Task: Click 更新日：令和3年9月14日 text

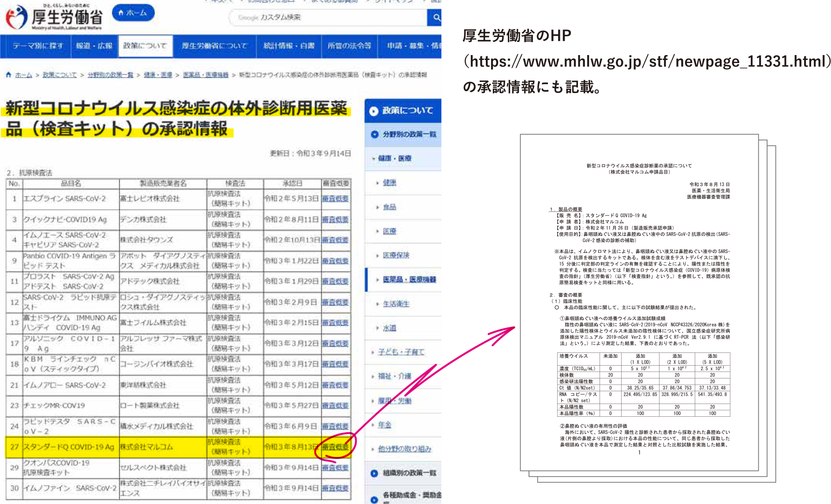Action: [311, 153]
